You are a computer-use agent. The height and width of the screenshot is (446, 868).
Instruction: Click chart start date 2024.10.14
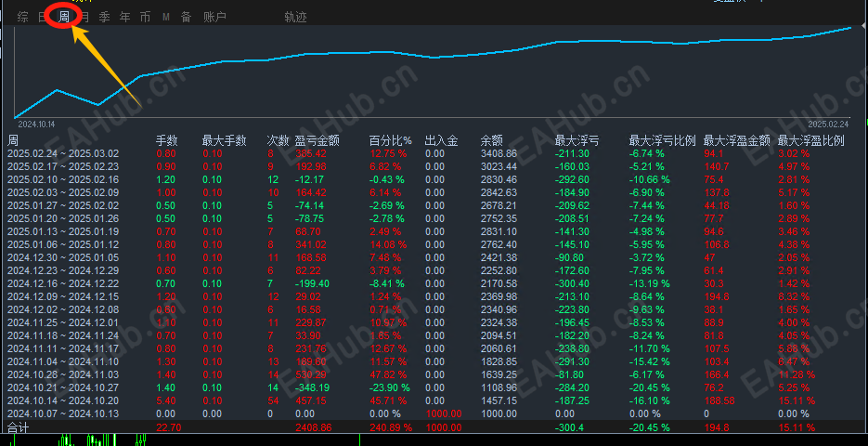pyautogui.click(x=36, y=124)
